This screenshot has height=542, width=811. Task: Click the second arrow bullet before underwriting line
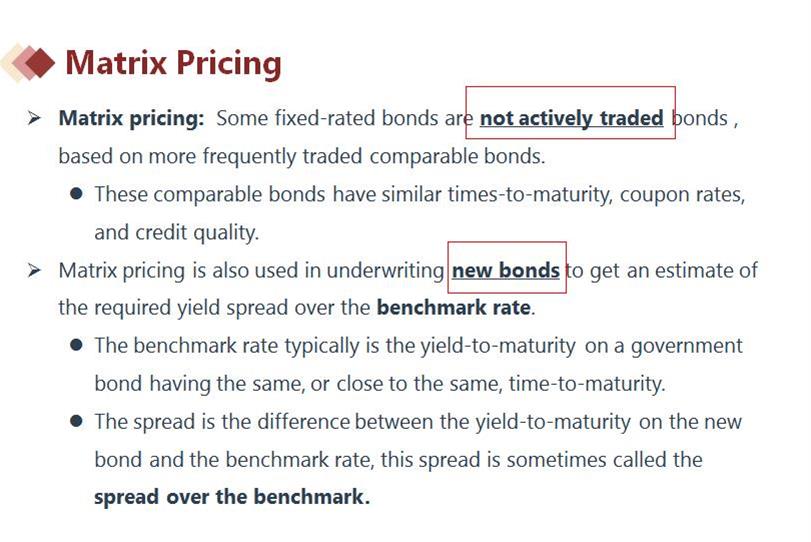[x=34, y=270]
